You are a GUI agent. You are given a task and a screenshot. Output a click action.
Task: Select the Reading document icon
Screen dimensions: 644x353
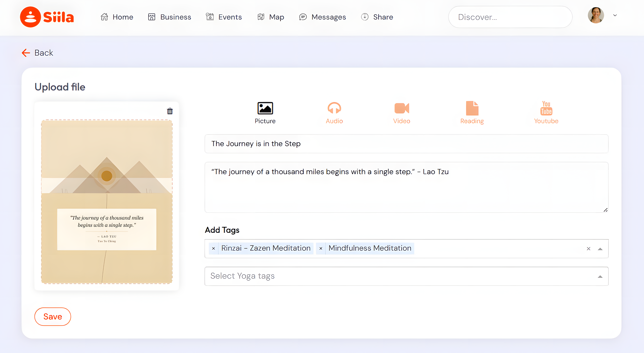click(x=472, y=108)
